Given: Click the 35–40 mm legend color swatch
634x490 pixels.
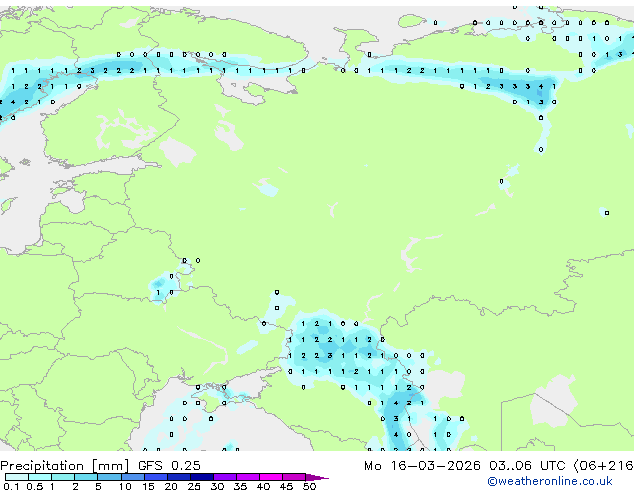Looking at the screenshot, I should tap(248, 477).
